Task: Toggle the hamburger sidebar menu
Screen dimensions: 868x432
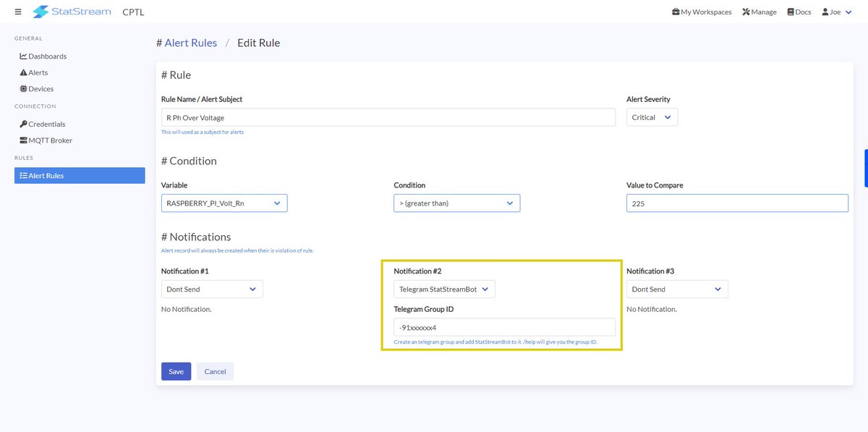Action: [18, 12]
